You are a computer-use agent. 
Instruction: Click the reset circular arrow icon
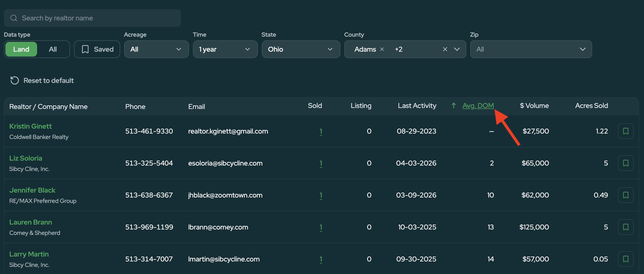tap(15, 81)
